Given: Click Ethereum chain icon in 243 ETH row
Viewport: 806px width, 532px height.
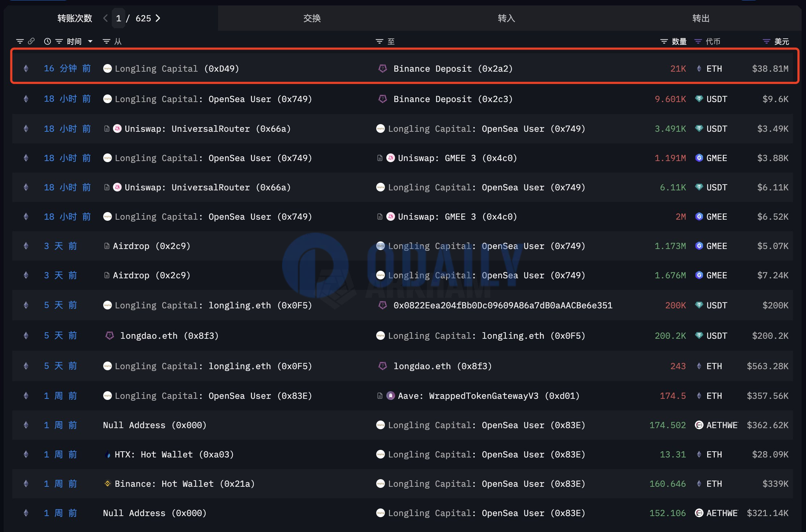Looking at the screenshot, I should pos(26,366).
